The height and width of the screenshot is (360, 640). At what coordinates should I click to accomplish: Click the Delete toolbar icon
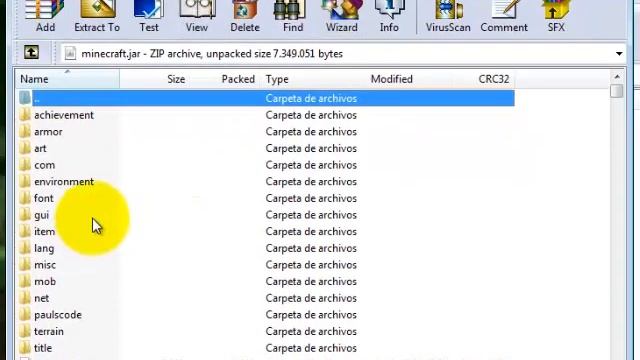(x=245, y=16)
